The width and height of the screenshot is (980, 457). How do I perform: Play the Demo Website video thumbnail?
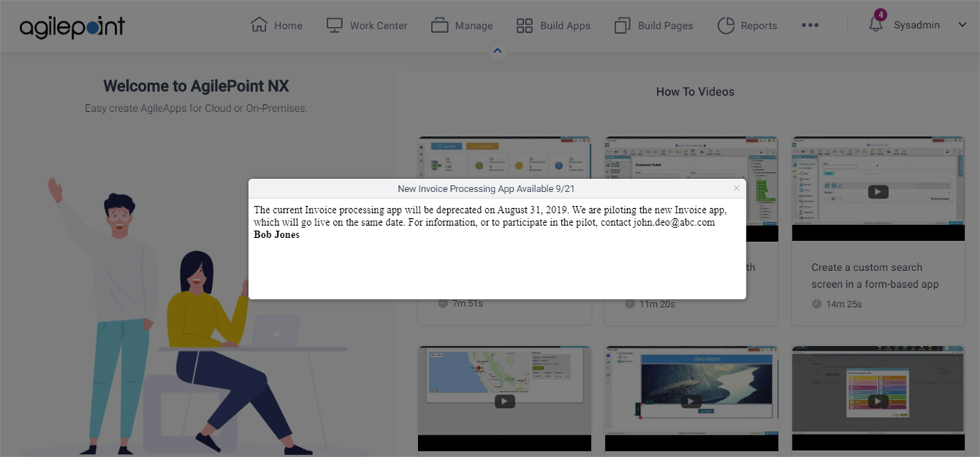tap(691, 400)
